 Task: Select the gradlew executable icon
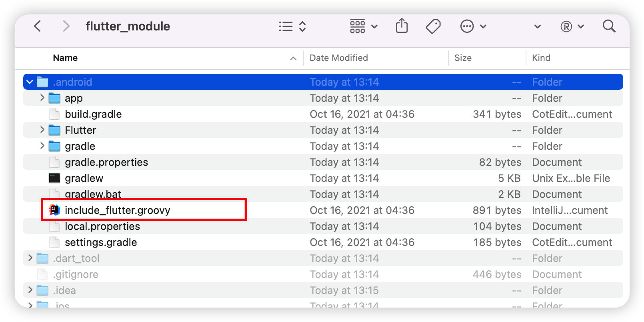[x=54, y=178]
